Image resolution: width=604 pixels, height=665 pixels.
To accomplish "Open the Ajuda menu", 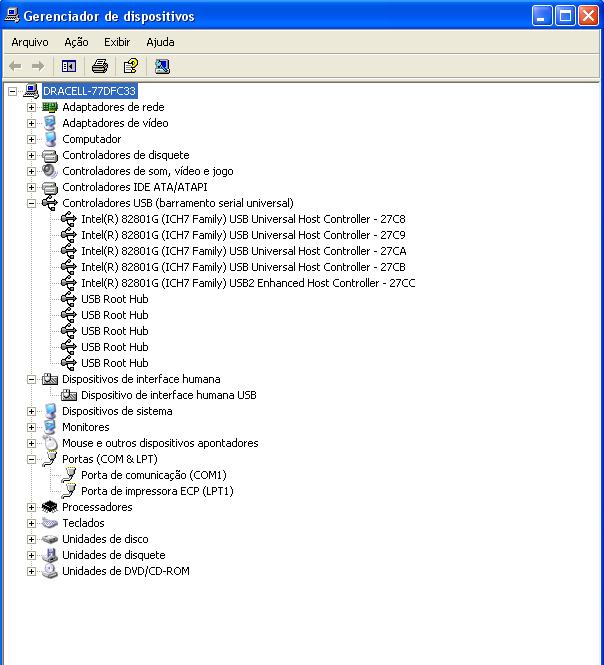I will click(160, 42).
